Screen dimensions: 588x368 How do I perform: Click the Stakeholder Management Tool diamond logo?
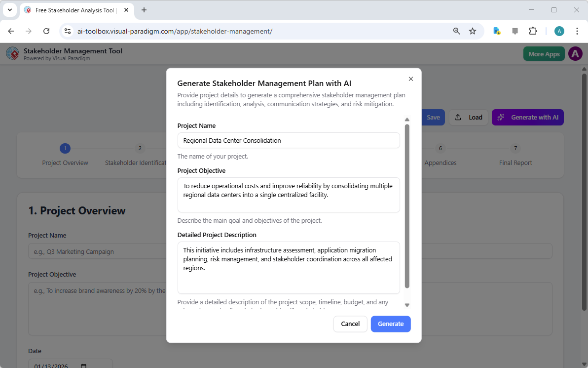pyautogui.click(x=12, y=53)
